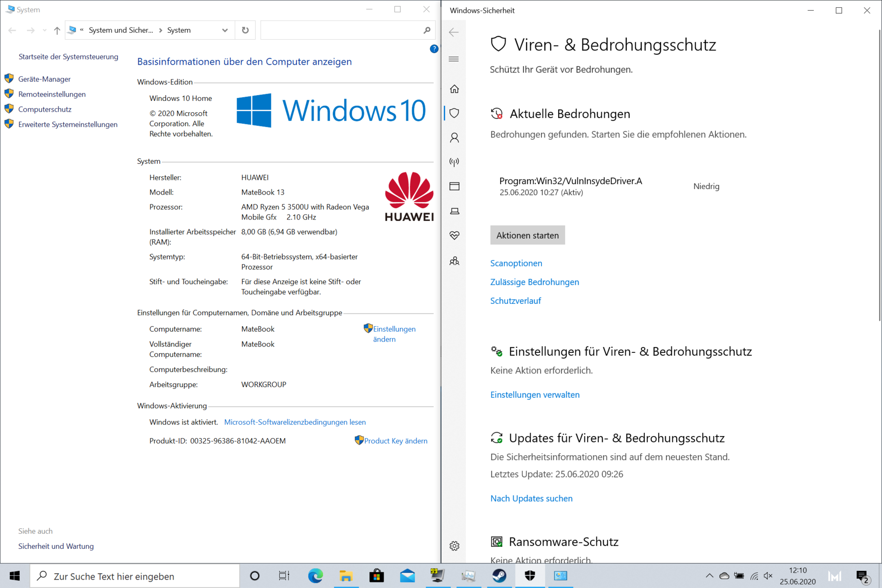Expand breadcrumb chevron after System und Sicherheit
Viewport: 882px width, 588px height.
pyautogui.click(x=160, y=30)
